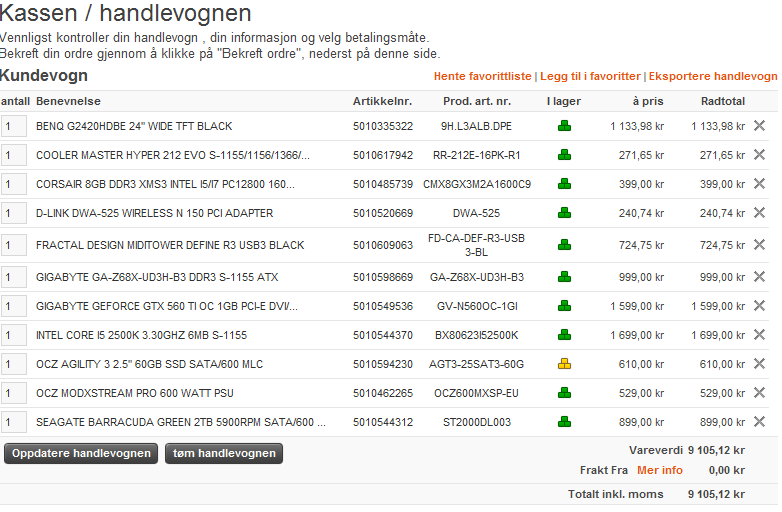Open BENQ G2420HDBE 24" product name

134,126
